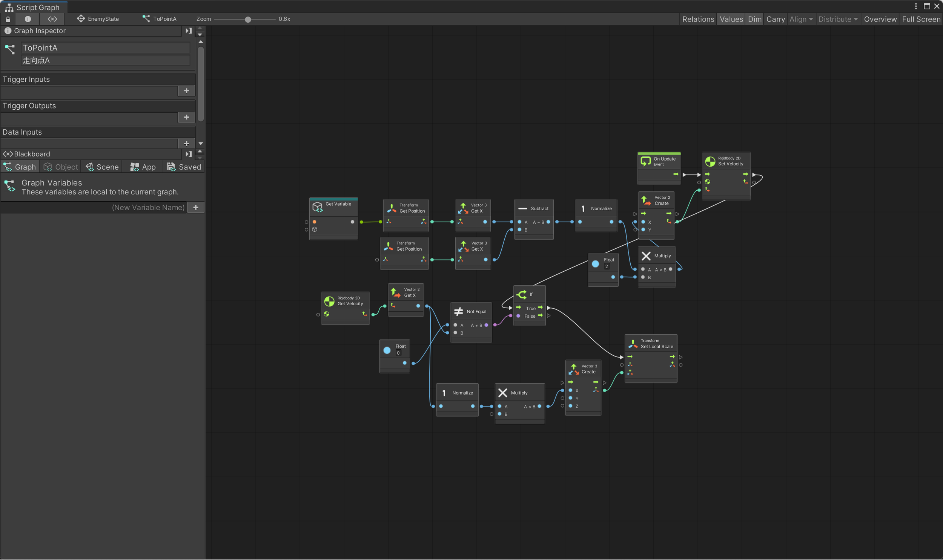Viewport: 943px width, 560px height.
Task: Open the Align dropdown
Action: point(801,19)
